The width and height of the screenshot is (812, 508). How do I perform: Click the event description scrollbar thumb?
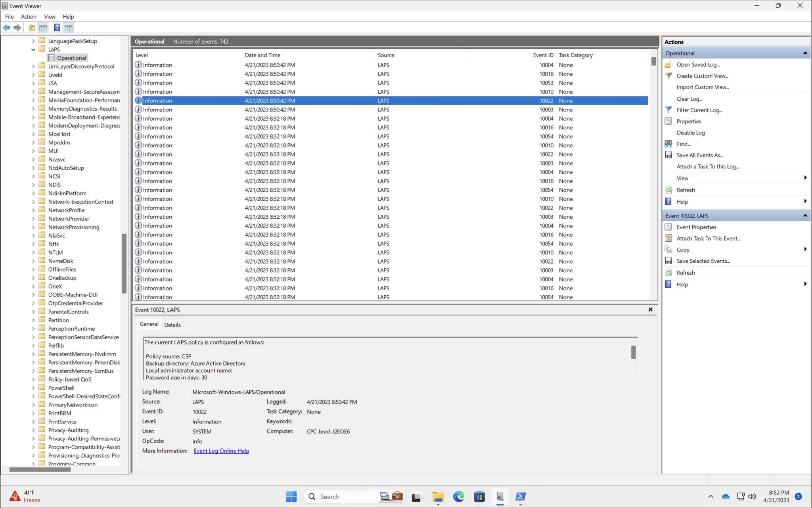click(x=633, y=352)
